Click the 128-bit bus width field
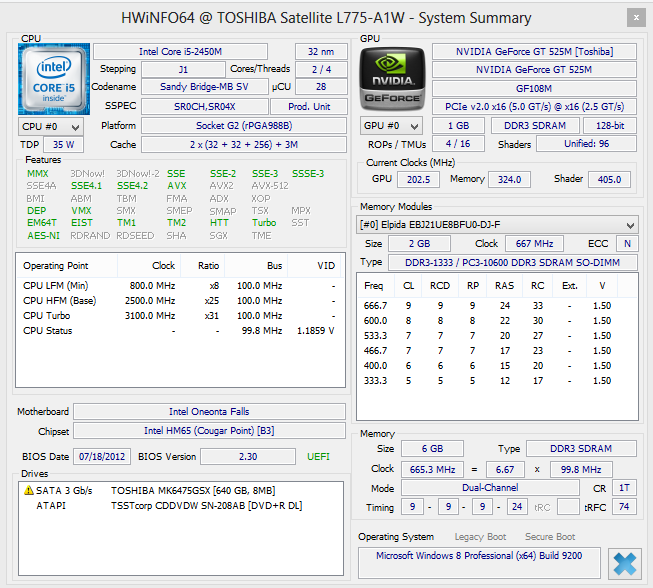 click(610, 126)
